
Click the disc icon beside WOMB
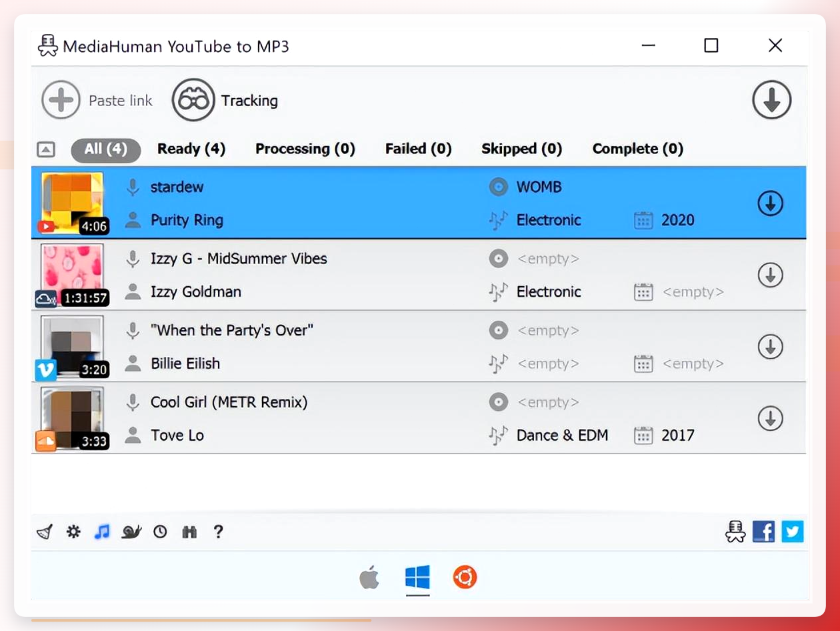pyautogui.click(x=498, y=187)
